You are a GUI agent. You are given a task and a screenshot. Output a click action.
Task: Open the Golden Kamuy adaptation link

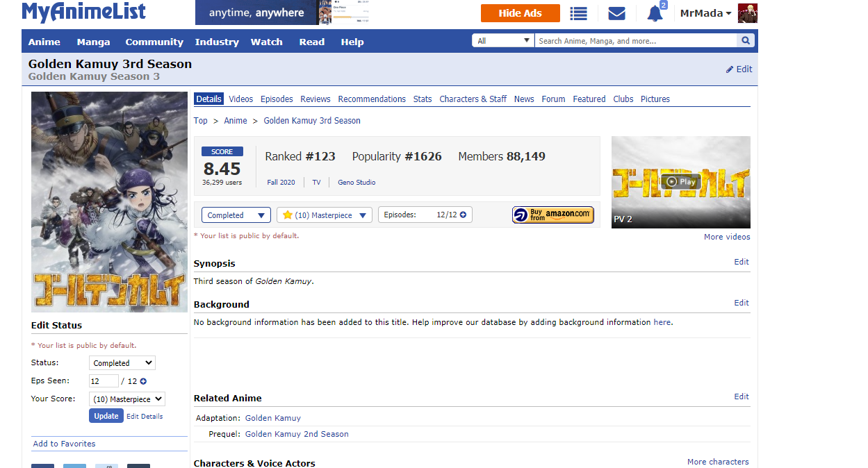pos(273,418)
